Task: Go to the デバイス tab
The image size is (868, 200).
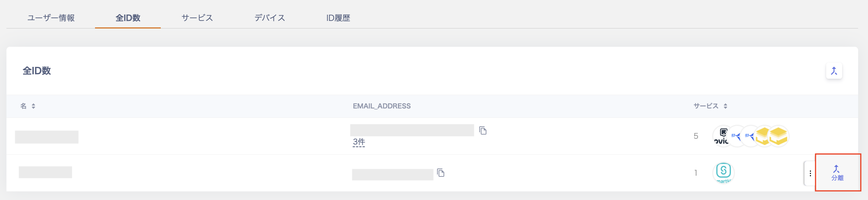Action: click(269, 18)
